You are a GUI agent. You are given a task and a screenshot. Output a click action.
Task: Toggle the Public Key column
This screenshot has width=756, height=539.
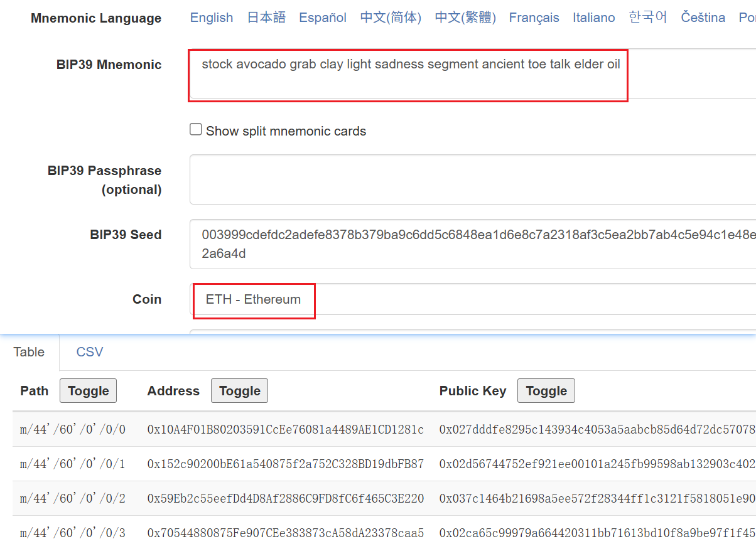click(546, 391)
